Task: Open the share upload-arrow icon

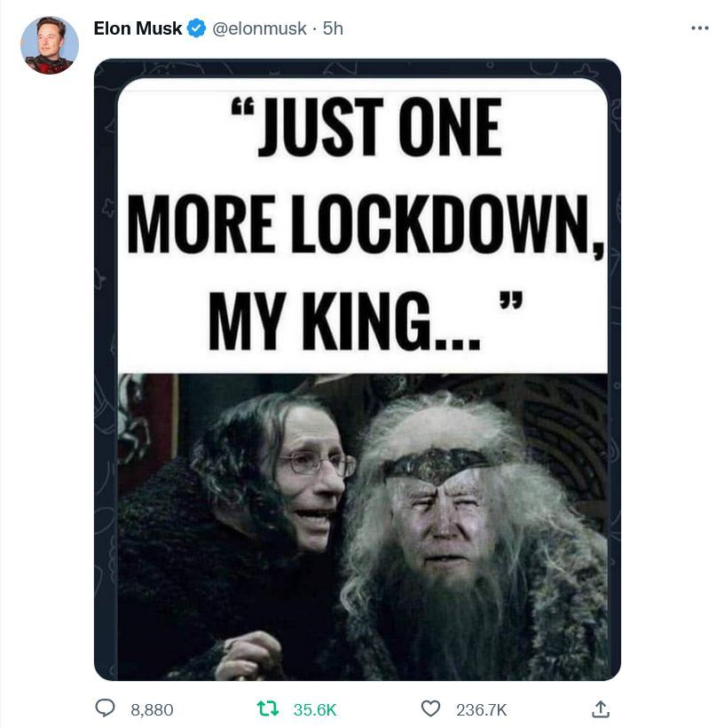Action: click(601, 709)
